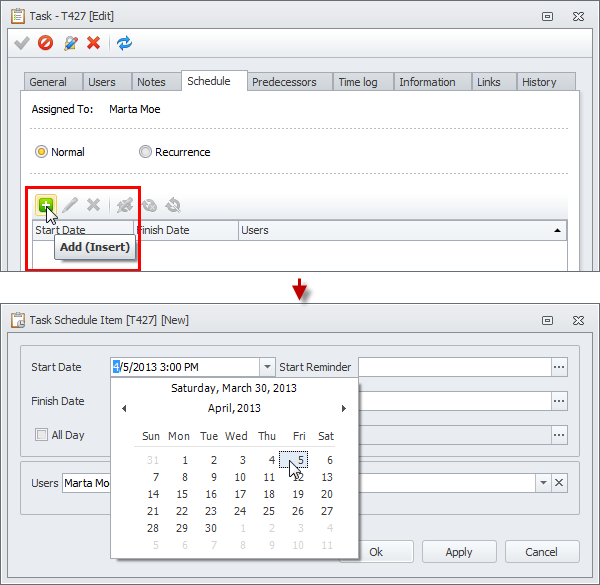Select April 2 in the calendar
Image resolution: width=600 pixels, height=585 pixels.
point(214,460)
